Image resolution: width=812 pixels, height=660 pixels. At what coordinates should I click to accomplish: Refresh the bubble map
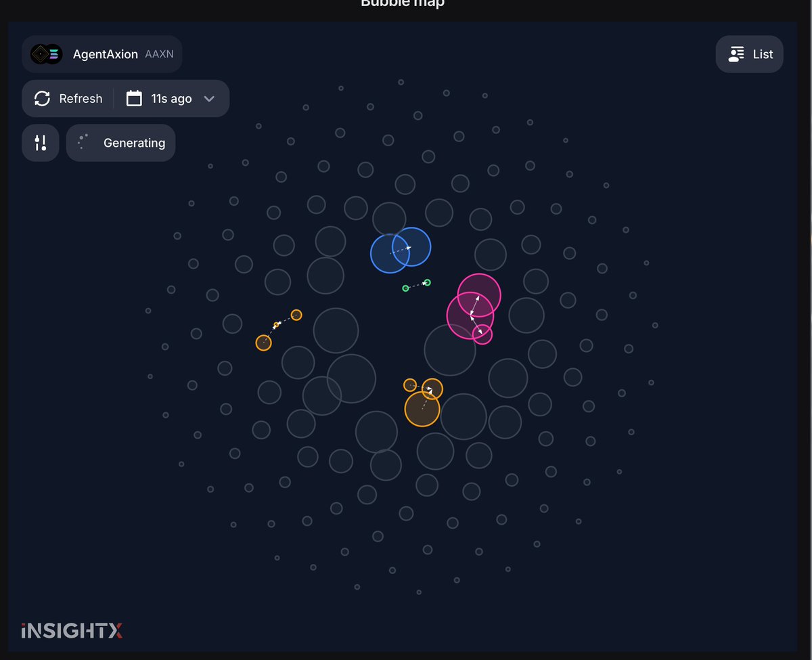(x=68, y=99)
